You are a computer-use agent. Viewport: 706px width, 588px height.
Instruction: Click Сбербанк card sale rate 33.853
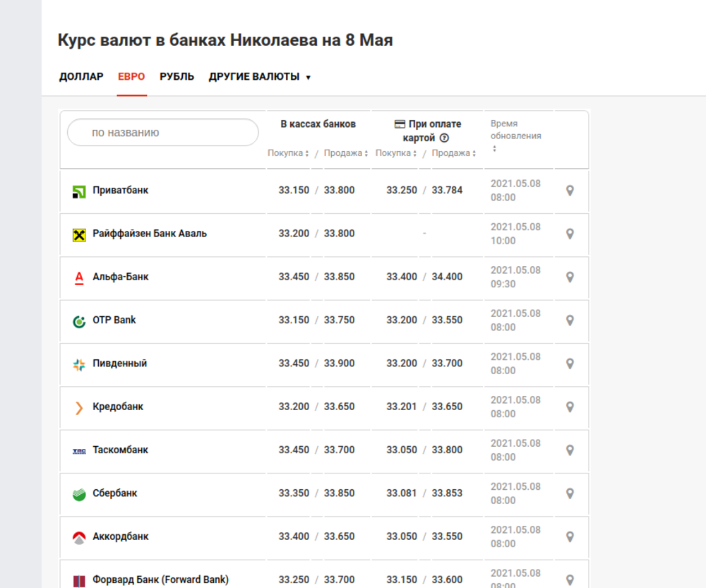pyautogui.click(x=447, y=493)
